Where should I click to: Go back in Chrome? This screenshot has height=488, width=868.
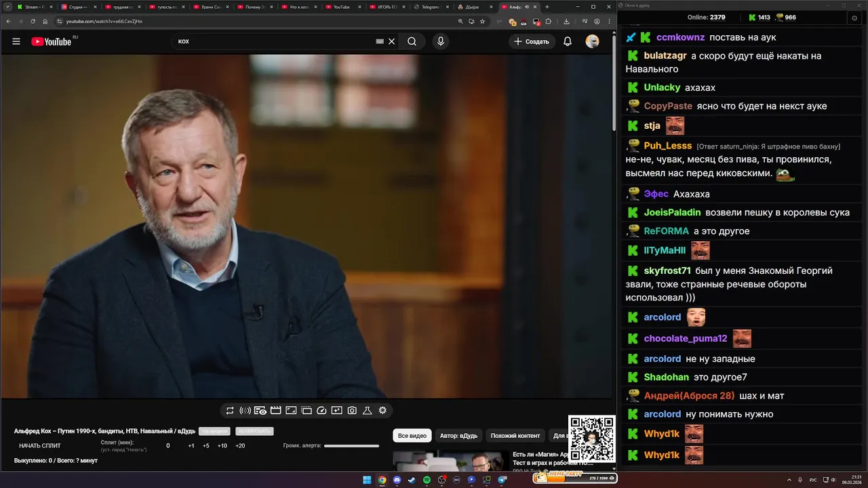click(8, 21)
